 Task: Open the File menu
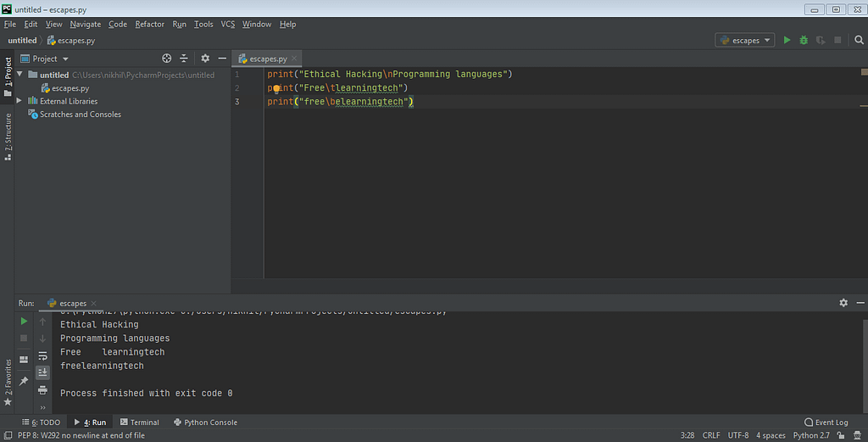10,24
